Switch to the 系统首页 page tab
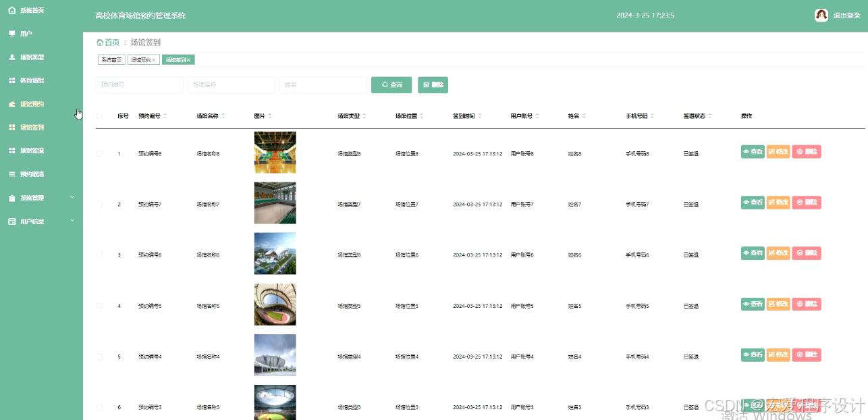868x420 pixels. coord(111,59)
